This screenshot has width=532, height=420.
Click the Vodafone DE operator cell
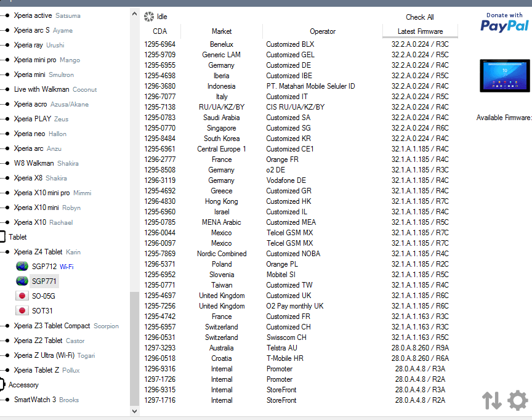(x=286, y=180)
